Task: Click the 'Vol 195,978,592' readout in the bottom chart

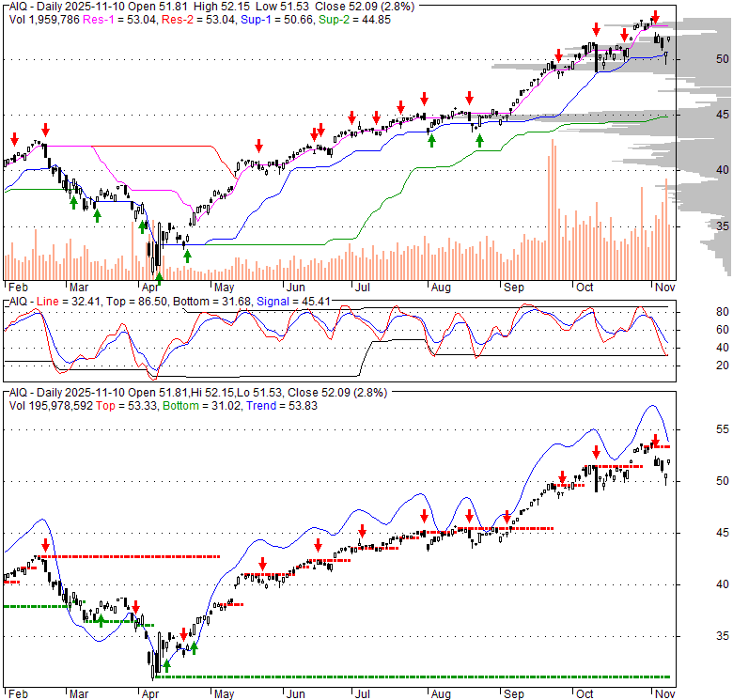Action: pos(51,406)
